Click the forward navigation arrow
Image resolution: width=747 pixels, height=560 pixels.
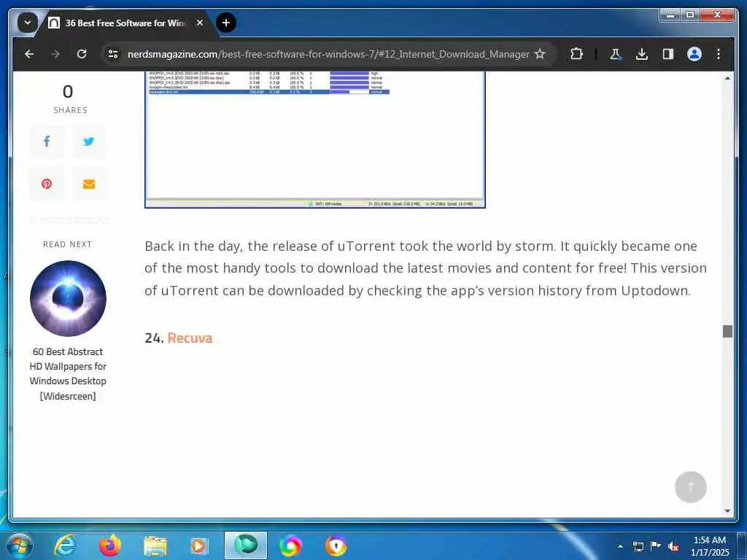(55, 54)
